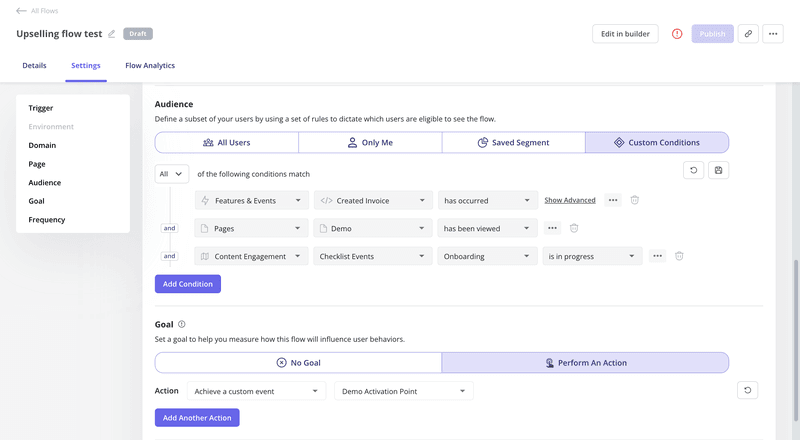The height and width of the screenshot is (440, 800).
Task: Choose the No Goal option
Action: coord(298,363)
